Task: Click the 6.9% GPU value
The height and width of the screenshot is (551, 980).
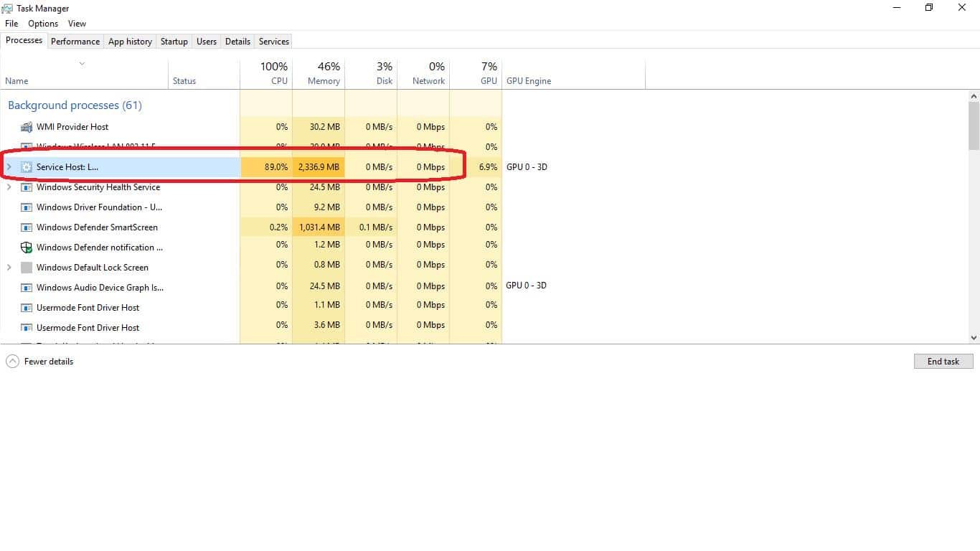Action: (488, 167)
